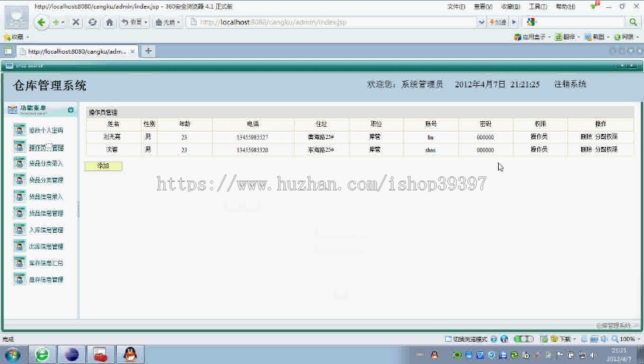
Task: Open the 100% zoom level dropdown
Action: click(x=626, y=339)
